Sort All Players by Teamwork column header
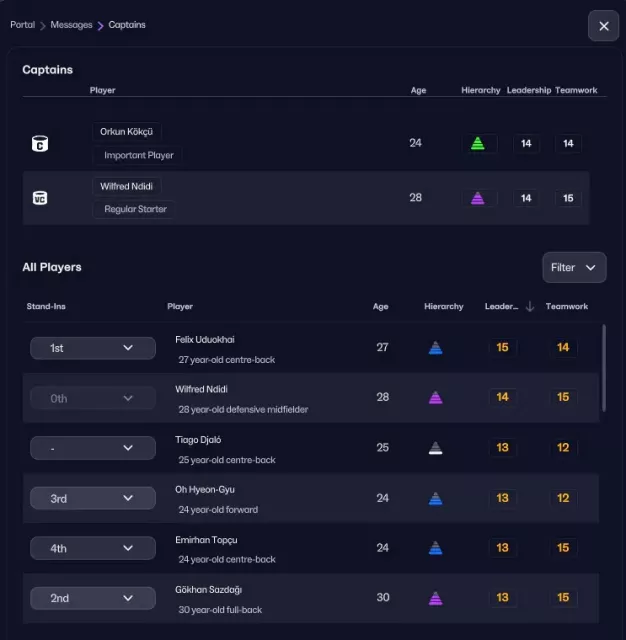This screenshot has height=640, width=626. point(567,306)
